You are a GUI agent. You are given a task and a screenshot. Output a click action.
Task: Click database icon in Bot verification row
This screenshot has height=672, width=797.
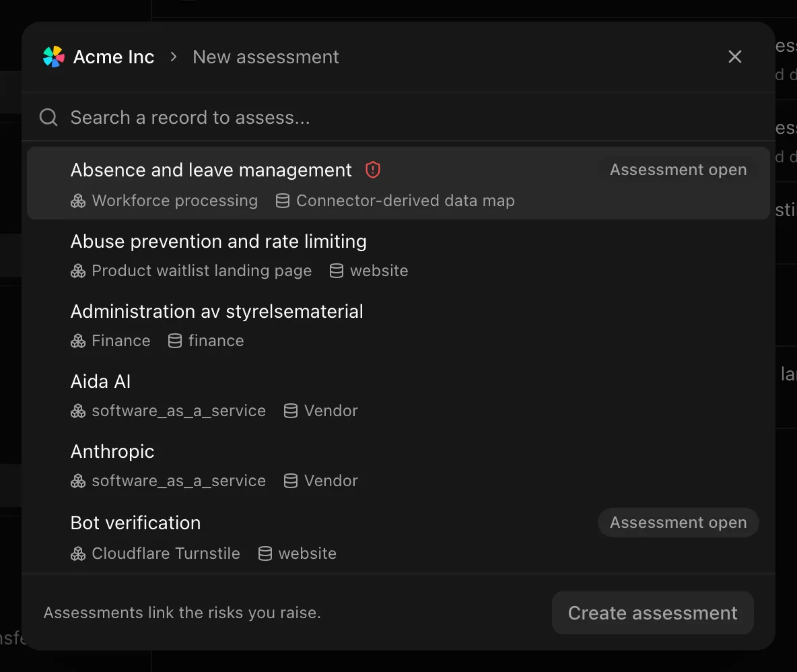pos(265,553)
